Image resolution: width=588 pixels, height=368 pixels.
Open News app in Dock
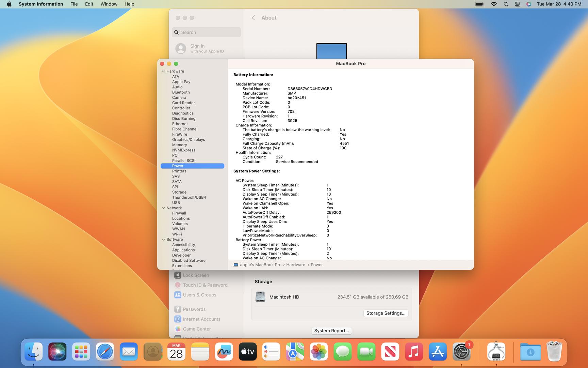[x=390, y=352]
